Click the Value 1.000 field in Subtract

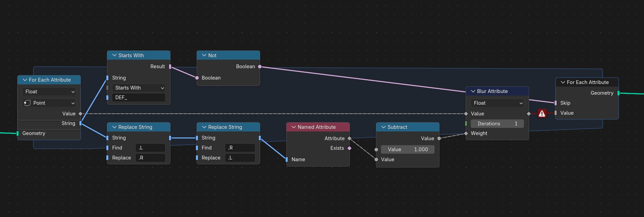tap(408, 149)
